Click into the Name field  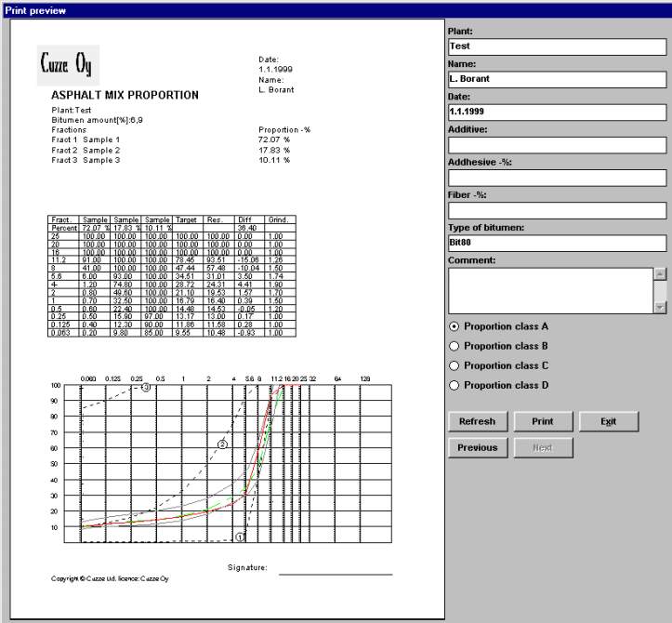click(x=557, y=79)
